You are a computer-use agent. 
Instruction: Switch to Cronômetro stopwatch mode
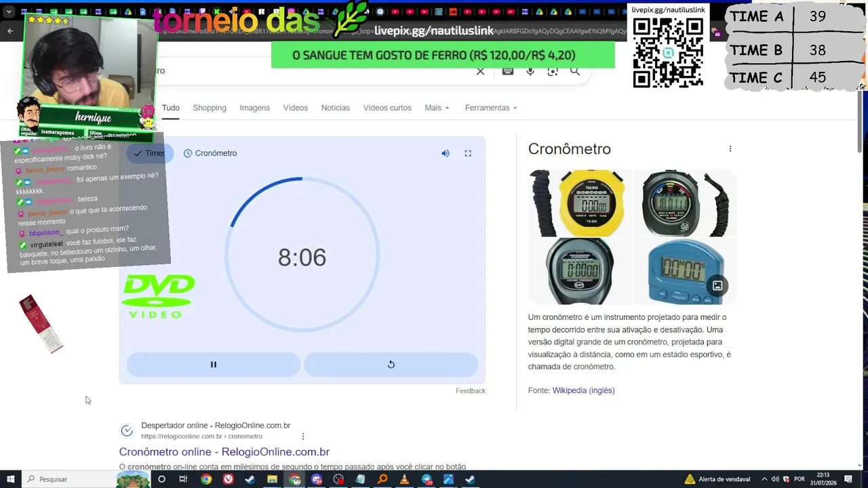click(210, 153)
